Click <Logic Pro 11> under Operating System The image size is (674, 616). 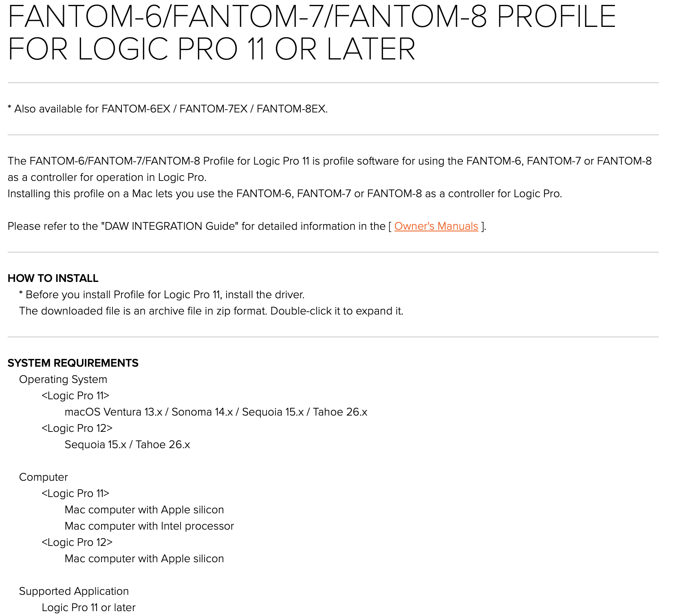(75, 396)
